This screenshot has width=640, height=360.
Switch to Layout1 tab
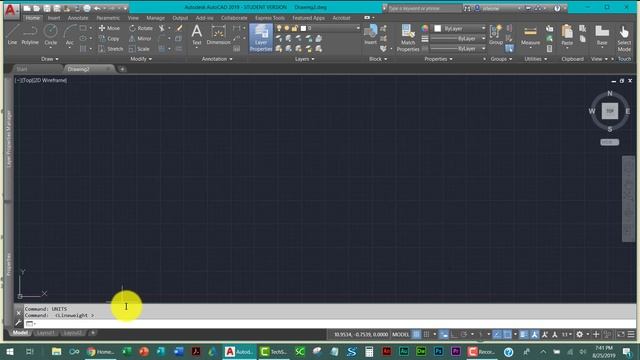tap(45, 333)
